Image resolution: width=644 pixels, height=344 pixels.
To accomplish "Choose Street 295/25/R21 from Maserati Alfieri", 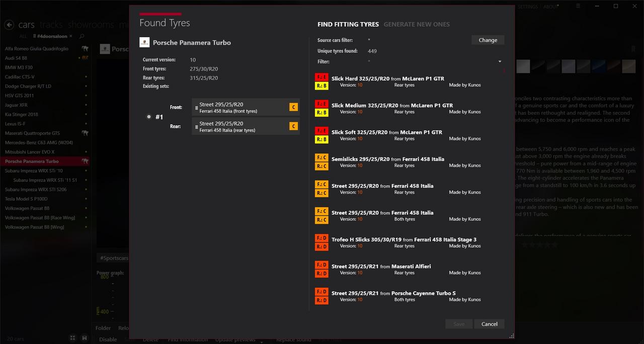I will [x=381, y=267].
